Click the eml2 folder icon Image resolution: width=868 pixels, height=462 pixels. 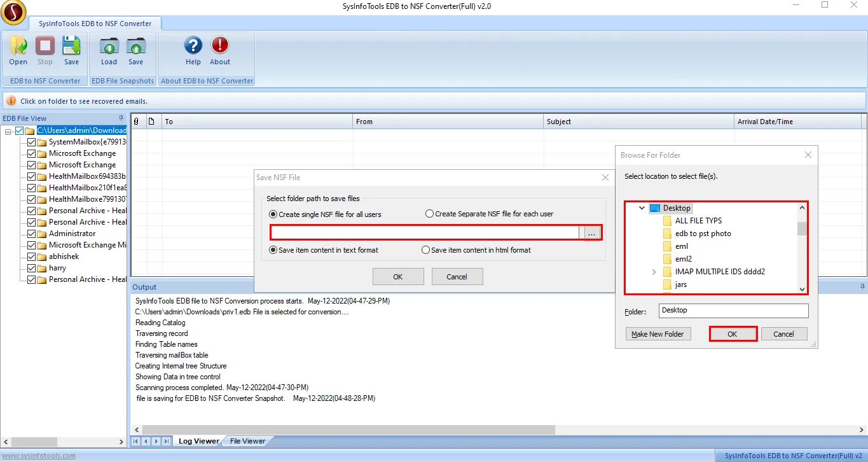click(x=667, y=259)
